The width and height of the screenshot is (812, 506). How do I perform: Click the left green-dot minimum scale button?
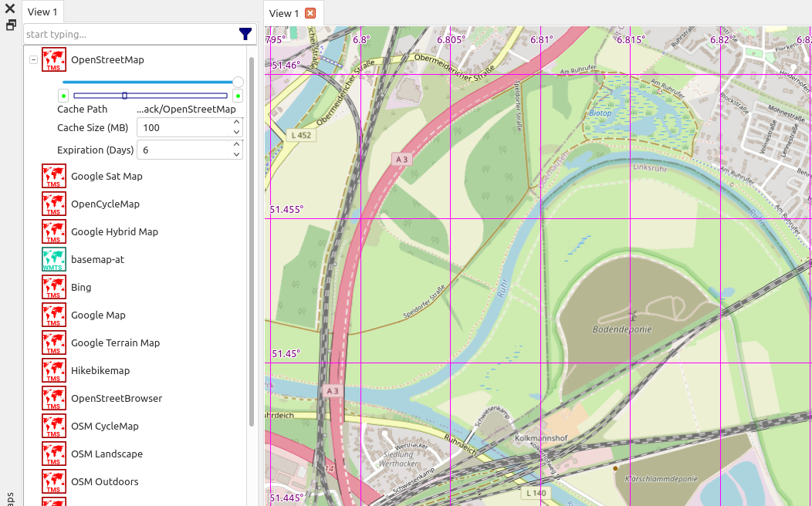pos(63,96)
